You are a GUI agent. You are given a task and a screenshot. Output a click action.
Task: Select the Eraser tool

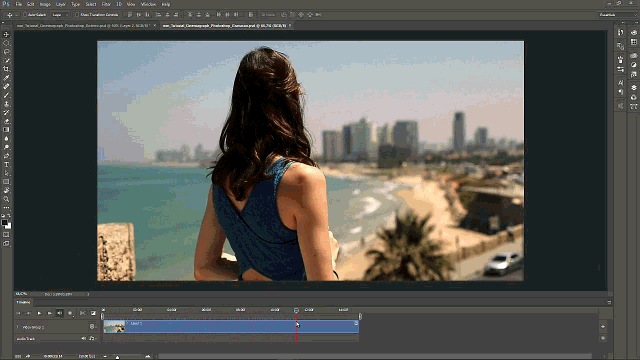tap(6, 121)
